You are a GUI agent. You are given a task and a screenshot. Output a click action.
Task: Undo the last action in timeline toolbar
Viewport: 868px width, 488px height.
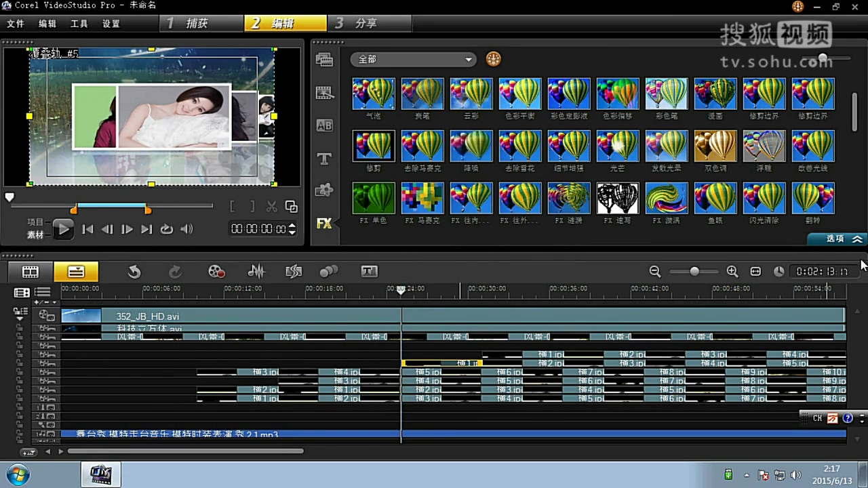(x=134, y=272)
